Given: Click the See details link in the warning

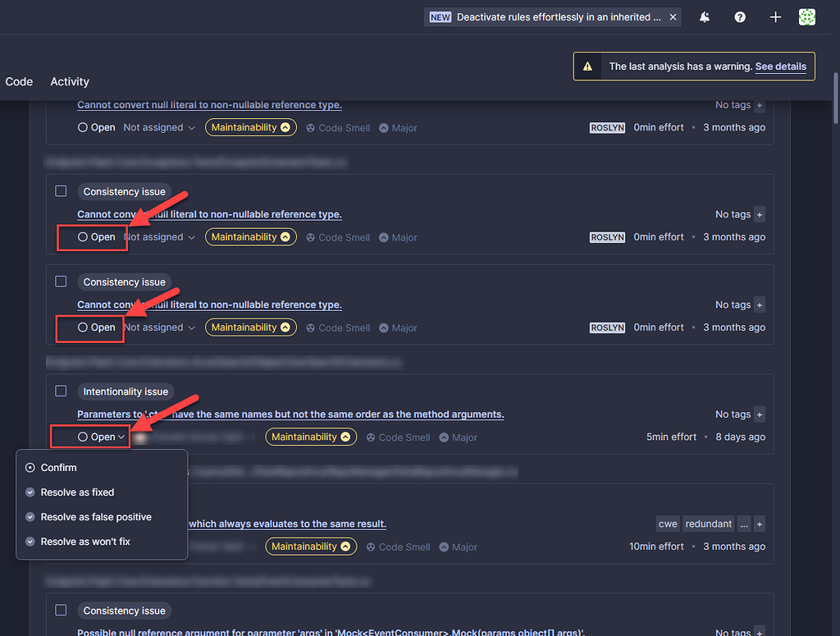Looking at the screenshot, I should tap(780, 66).
